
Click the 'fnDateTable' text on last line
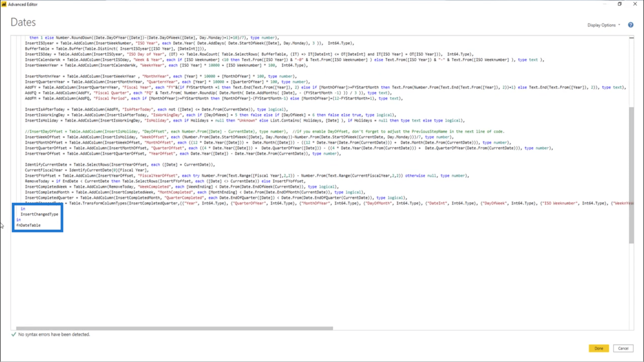28,225
